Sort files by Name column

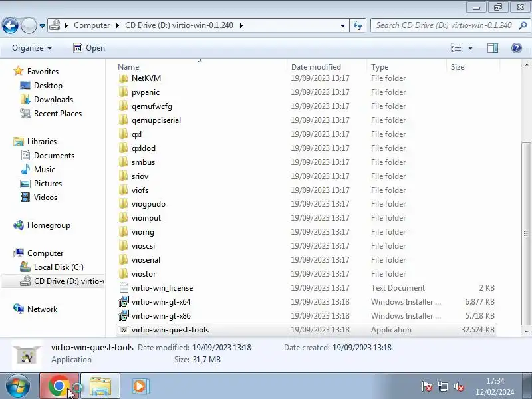pyautogui.click(x=128, y=67)
